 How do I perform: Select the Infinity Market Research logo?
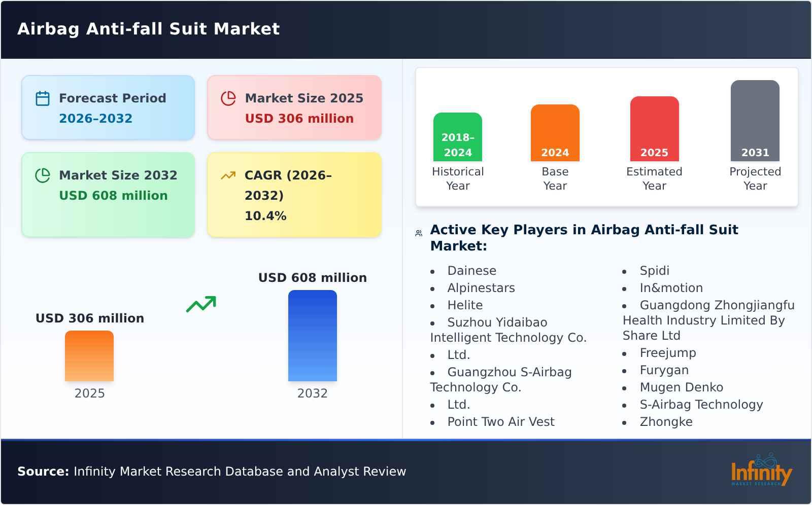click(x=761, y=472)
